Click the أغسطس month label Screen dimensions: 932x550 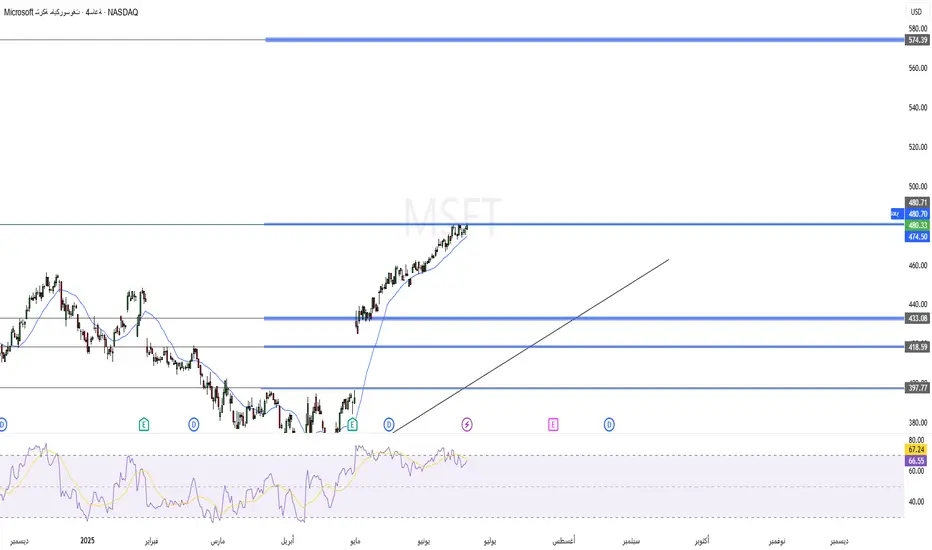point(563,541)
